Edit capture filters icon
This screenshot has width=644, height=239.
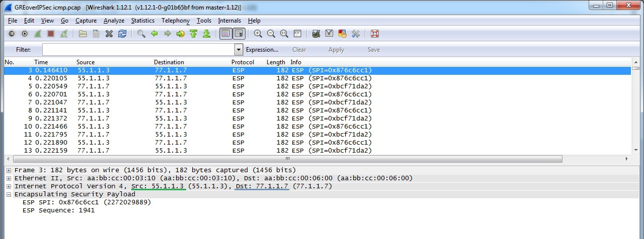[x=316, y=34]
